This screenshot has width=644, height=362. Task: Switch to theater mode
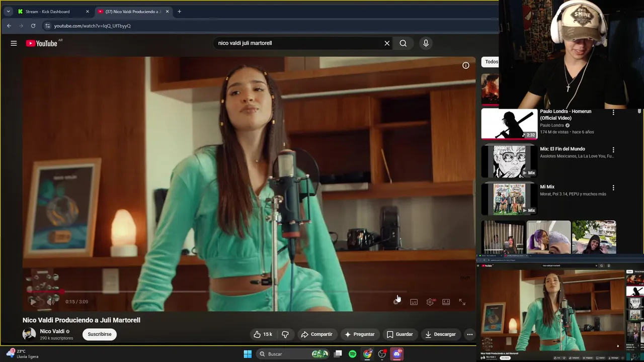(x=446, y=302)
